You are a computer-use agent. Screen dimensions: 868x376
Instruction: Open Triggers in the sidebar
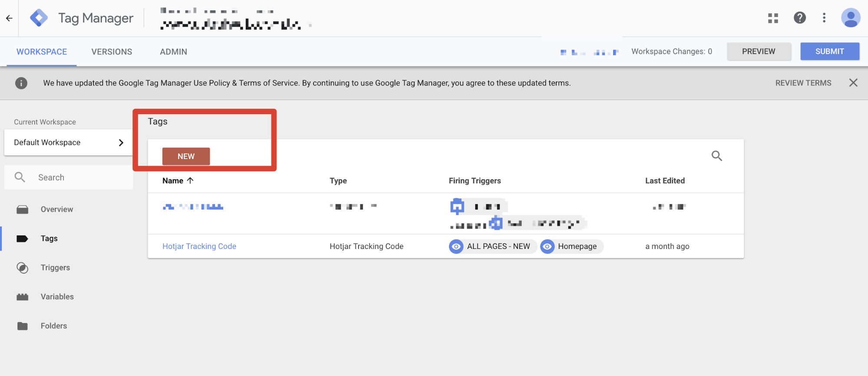pyautogui.click(x=55, y=268)
